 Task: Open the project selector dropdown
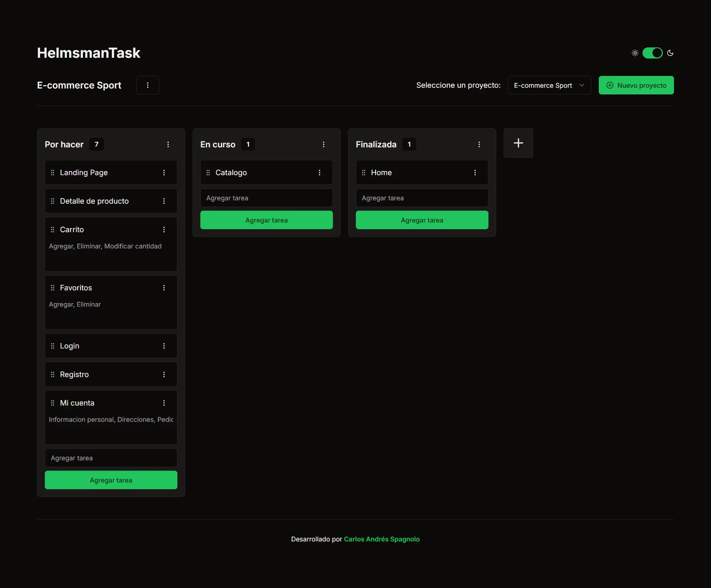pyautogui.click(x=549, y=85)
